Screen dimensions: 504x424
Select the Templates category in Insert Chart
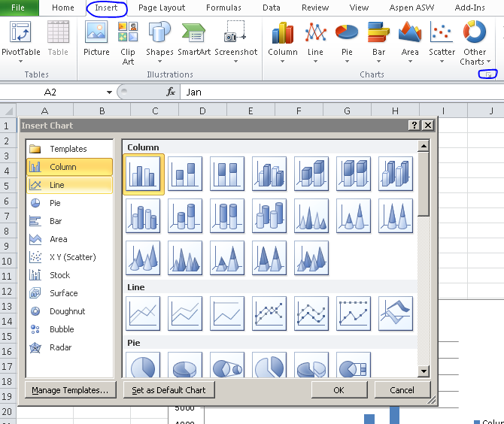[69, 149]
